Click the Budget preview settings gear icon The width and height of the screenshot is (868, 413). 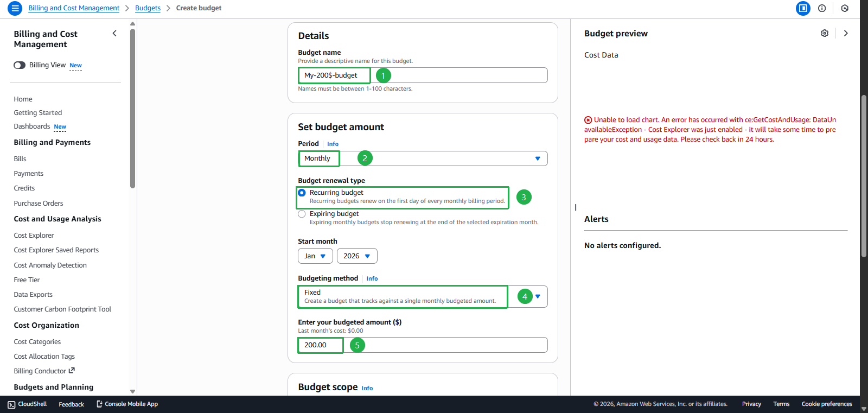tap(825, 33)
